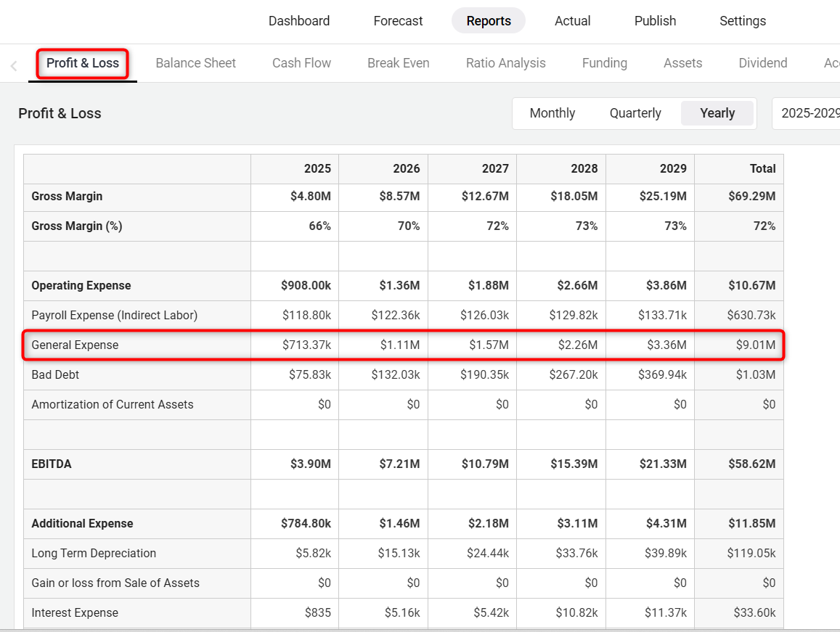
Task: Open the Dividend tab
Action: [762, 63]
